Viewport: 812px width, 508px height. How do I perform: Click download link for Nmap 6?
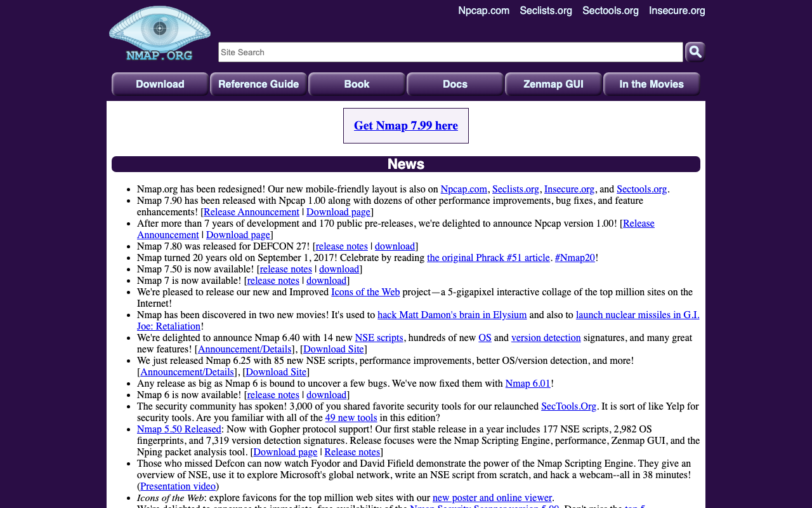point(326,395)
